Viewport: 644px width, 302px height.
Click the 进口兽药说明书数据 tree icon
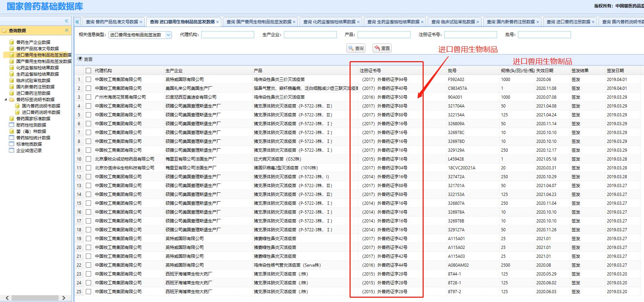click(17, 112)
